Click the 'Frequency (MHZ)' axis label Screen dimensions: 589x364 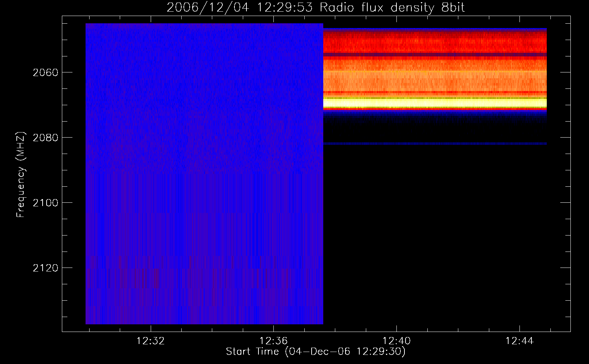coord(21,175)
